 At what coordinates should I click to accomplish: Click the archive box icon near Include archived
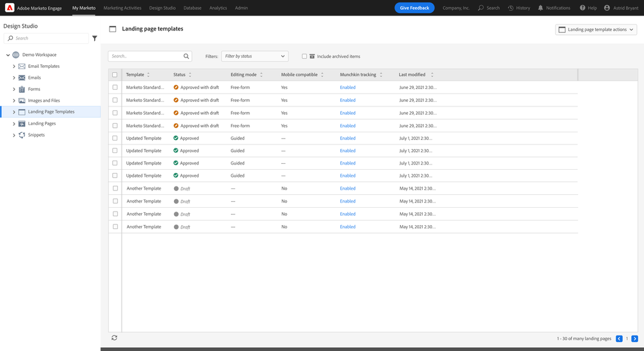pyautogui.click(x=312, y=56)
